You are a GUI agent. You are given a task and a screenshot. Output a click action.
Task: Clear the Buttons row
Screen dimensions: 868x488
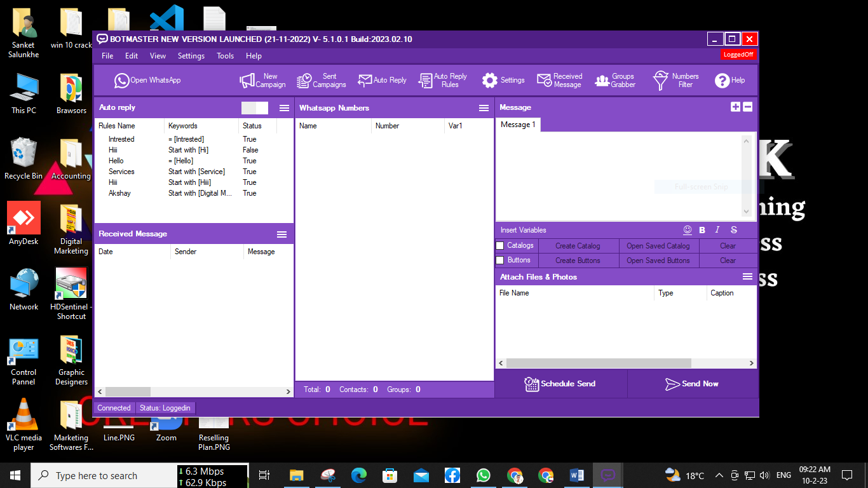[x=728, y=261]
